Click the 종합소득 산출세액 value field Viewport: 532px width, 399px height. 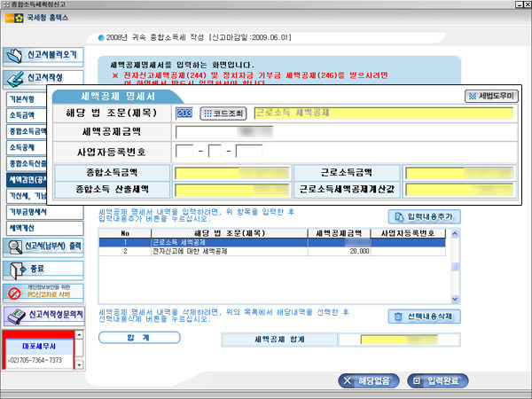coord(231,190)
